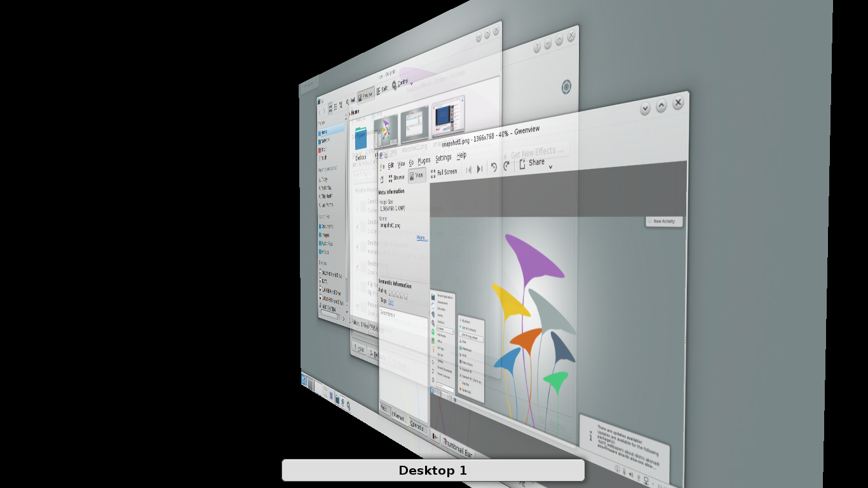Click the New Activity button
The image size is (868, 488).
point(664,221)
